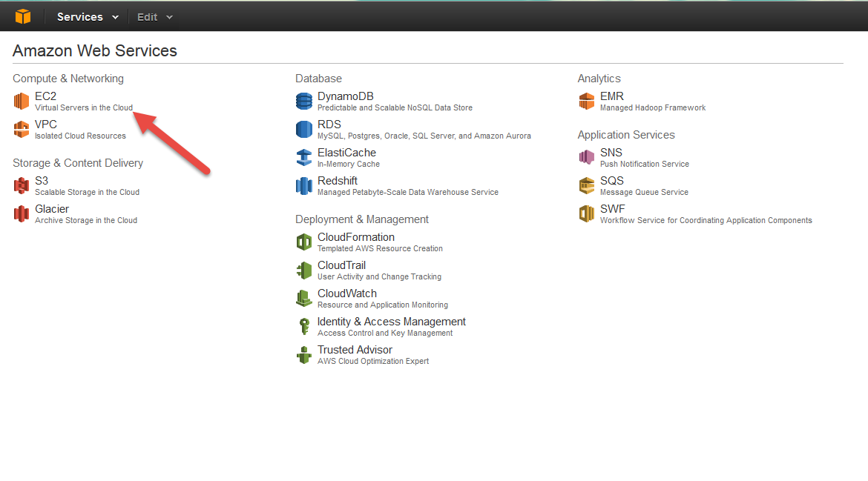Click the Redshift warehouse icon
The width and height of the screenshot is (868, 481).
(304, 185)
